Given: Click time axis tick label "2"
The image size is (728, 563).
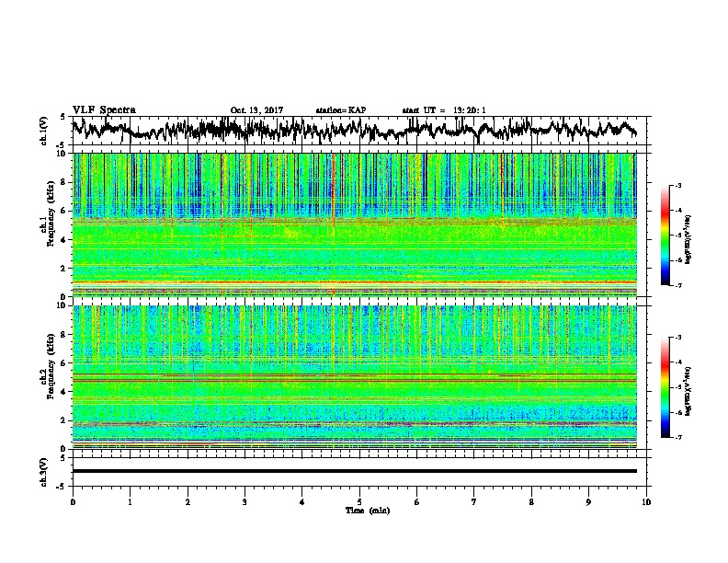Looking at the screenshot, I should pos(188,502).
